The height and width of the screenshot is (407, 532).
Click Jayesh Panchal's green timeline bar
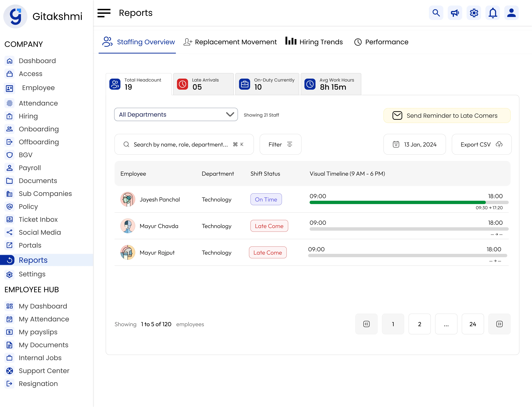(398, 202)
